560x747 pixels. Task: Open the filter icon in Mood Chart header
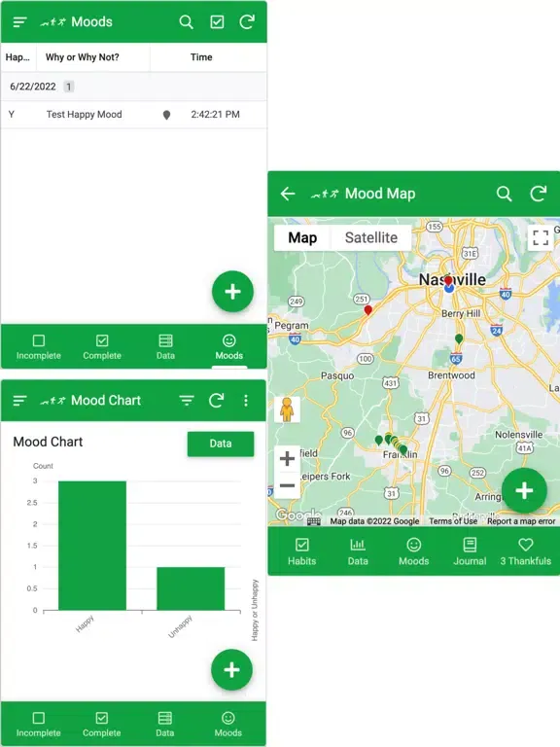click(x=187, y=400)
